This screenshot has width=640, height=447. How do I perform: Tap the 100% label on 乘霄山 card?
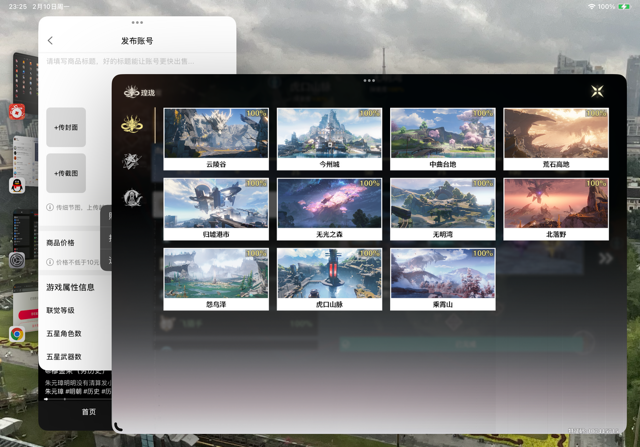click(x=482, y=254)
